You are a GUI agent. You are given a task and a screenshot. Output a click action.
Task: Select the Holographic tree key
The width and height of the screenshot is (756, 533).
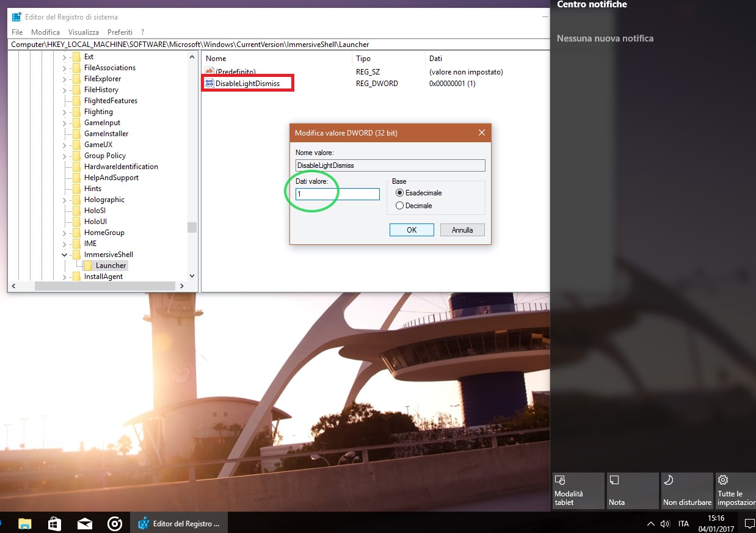[x=104, y=200]
